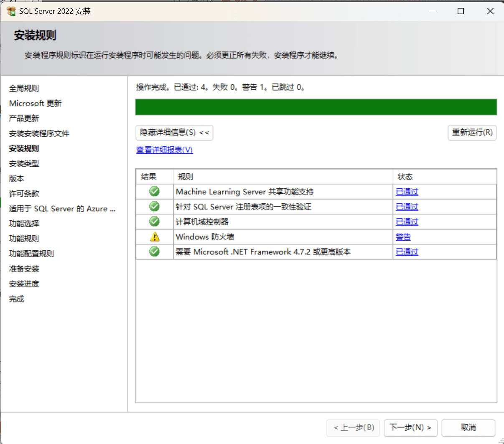Click the green check icon for Machine Learning Server rule
Screen dimensions: 504x444
pos(155,191)
